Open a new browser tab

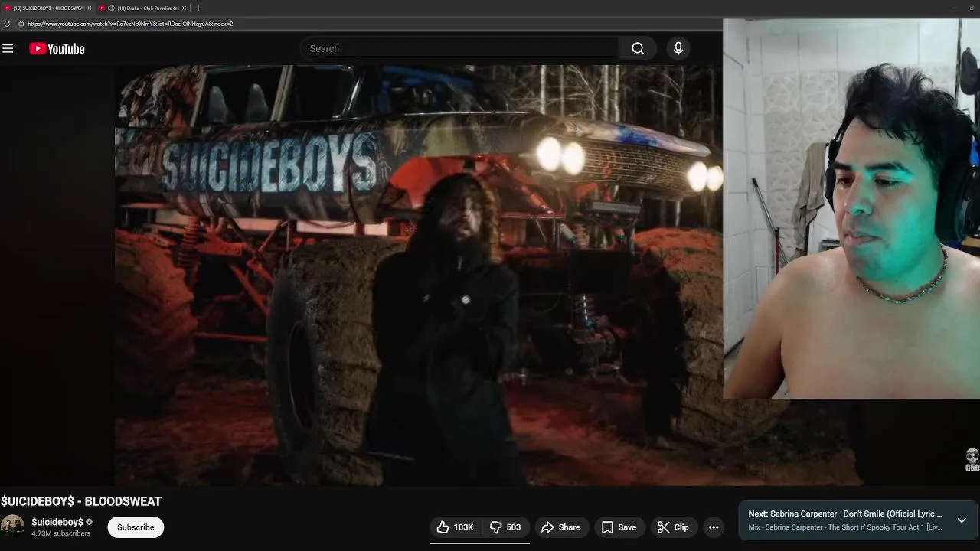coord(198,8)
